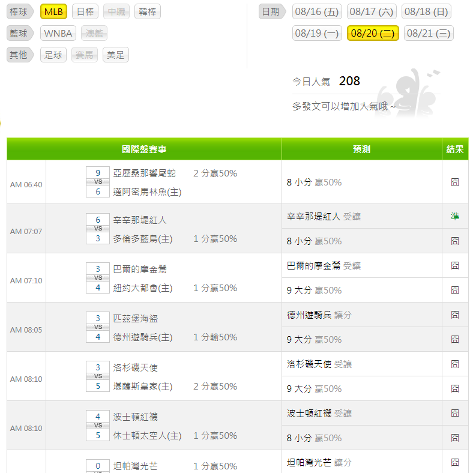Open the 澳籃 category
476x473 pixels.
tap(94, 34)
